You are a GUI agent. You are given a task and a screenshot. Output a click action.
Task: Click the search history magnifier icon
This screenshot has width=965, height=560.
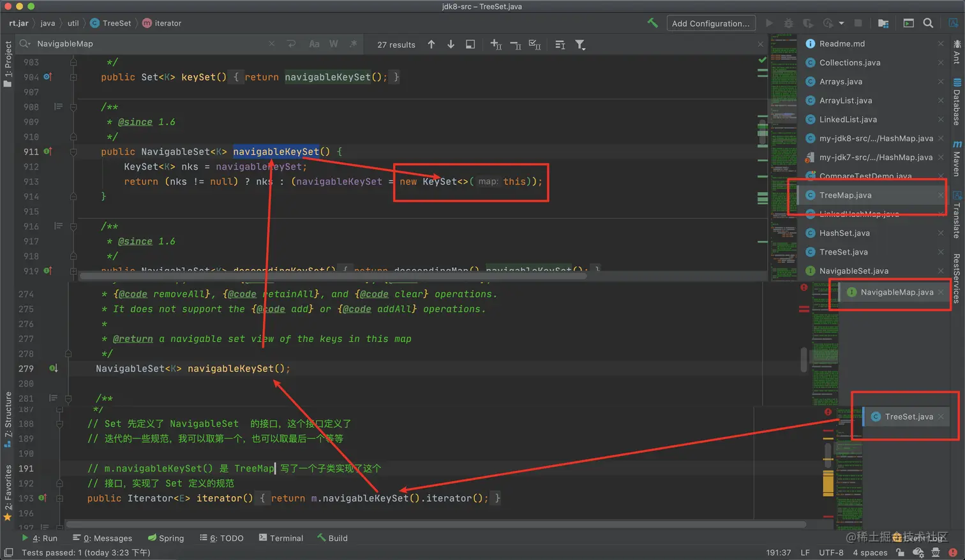(x=25, y=43)
